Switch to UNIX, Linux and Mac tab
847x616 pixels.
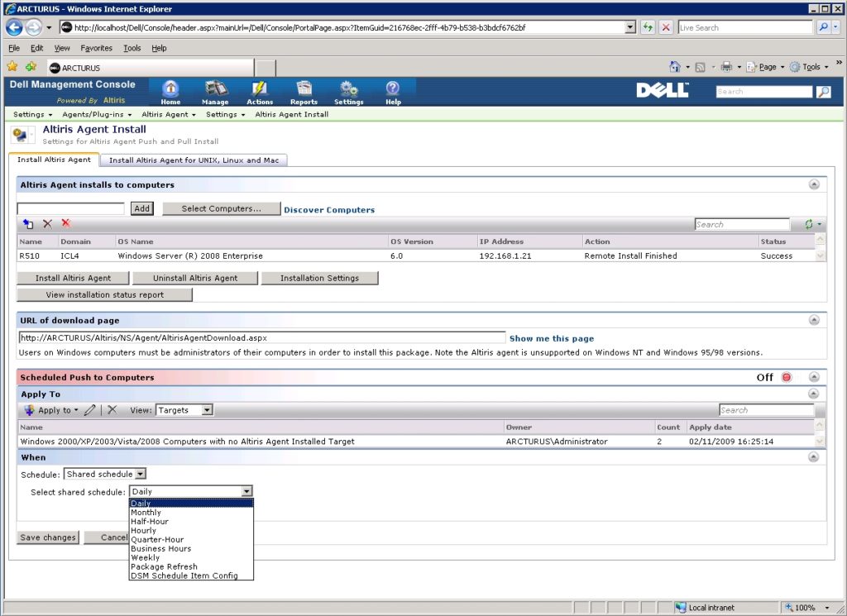tap(194, 160)
